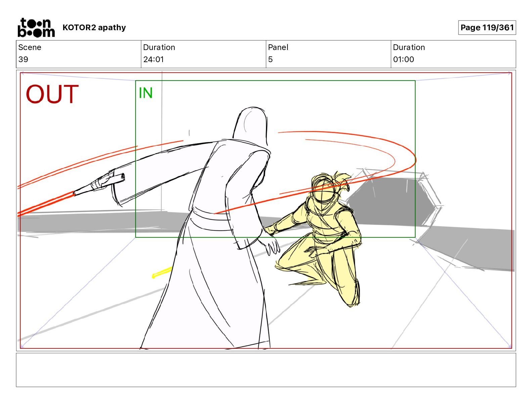Select the panel duration '01:00'

coord(403,59)
